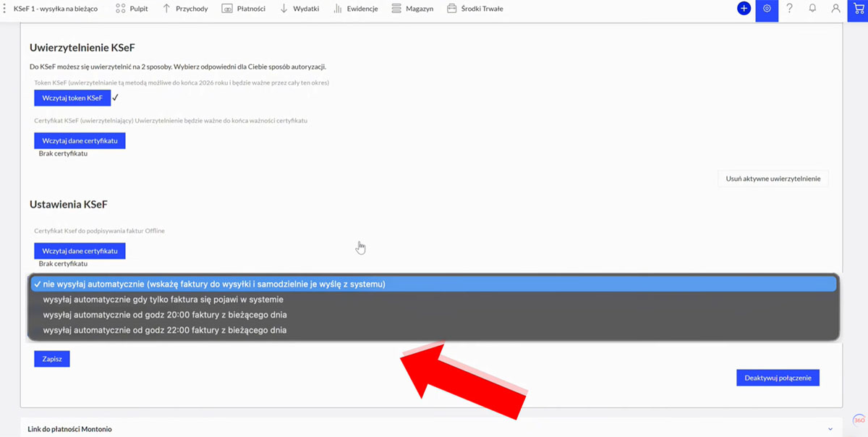Open the settings gear icon

click(767, 9)
